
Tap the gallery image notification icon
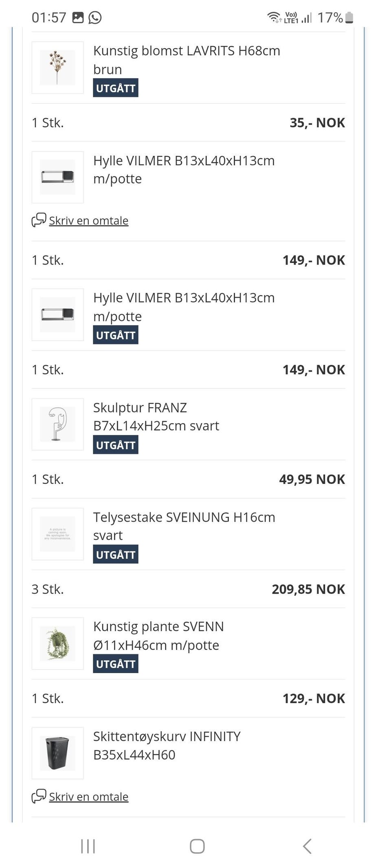click(x=78, y=17)
